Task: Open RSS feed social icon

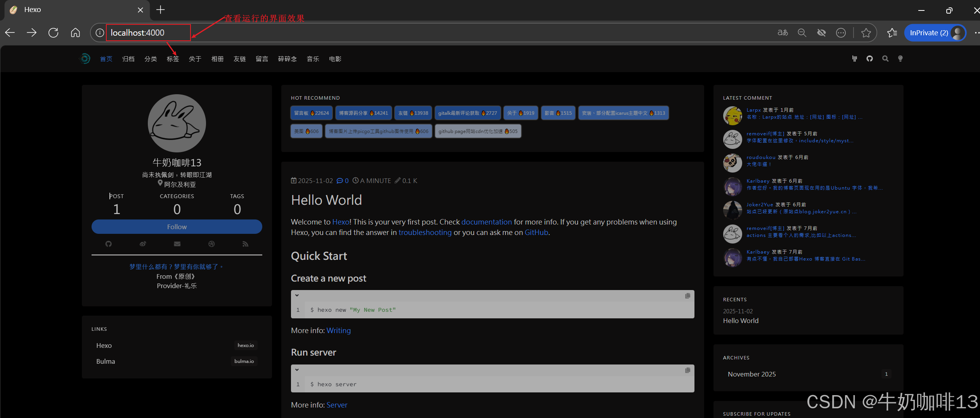Action: pyautogui.click(x=245, y=244)
